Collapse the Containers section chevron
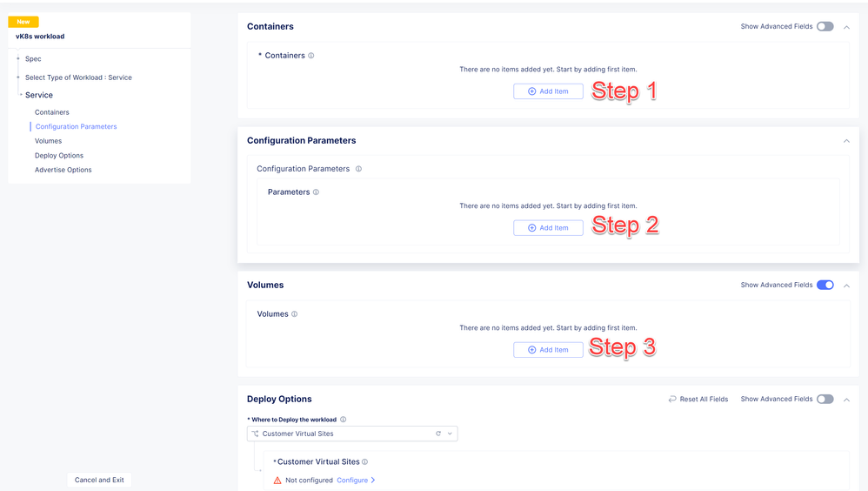The height and width of the screenshot is (491, 868). [846, 27]
